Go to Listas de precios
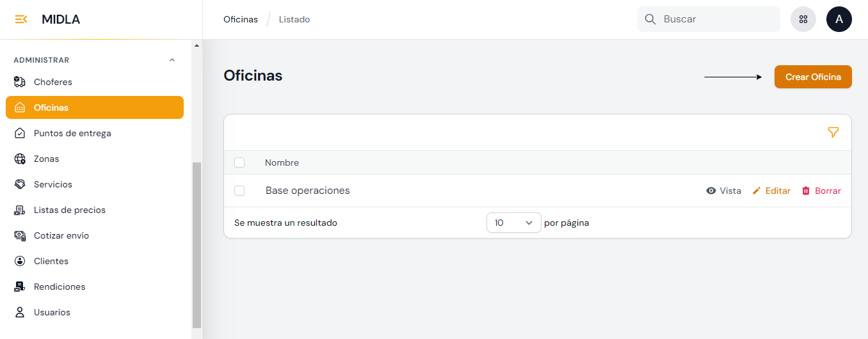 [x=69, y=210]
